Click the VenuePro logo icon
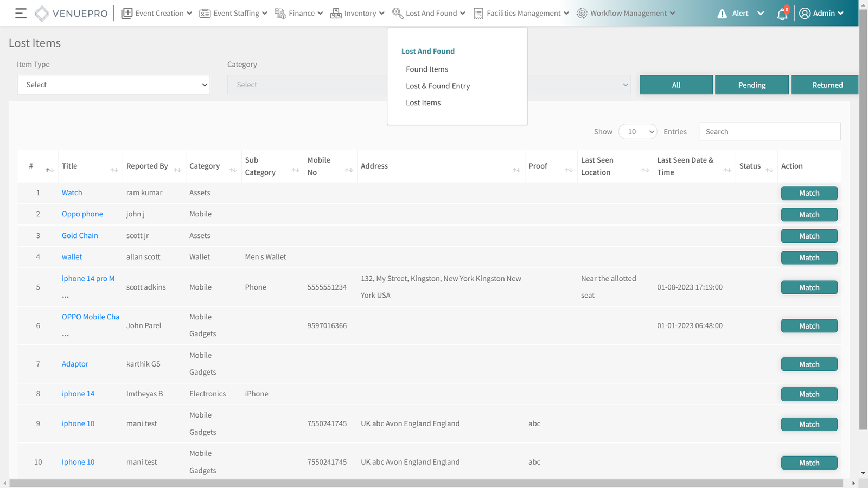The image size is (868, 488). pyautogui.click(x=41, y=14)
